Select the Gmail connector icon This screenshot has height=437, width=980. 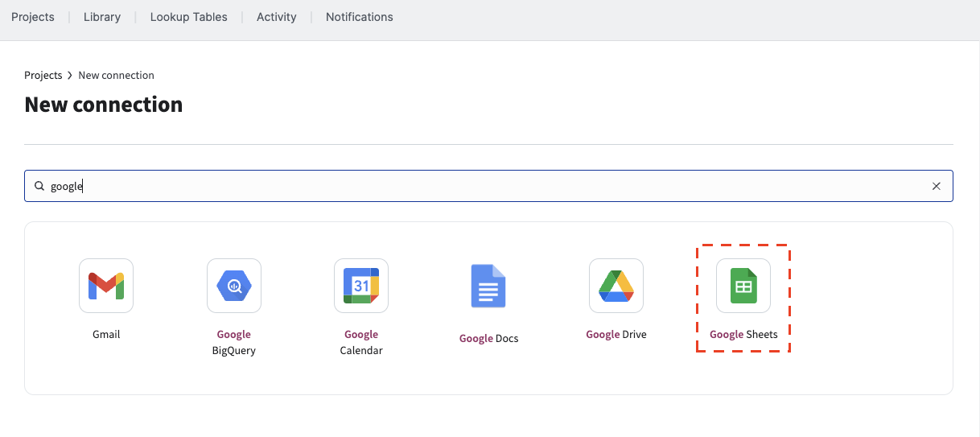coord(106,286)
